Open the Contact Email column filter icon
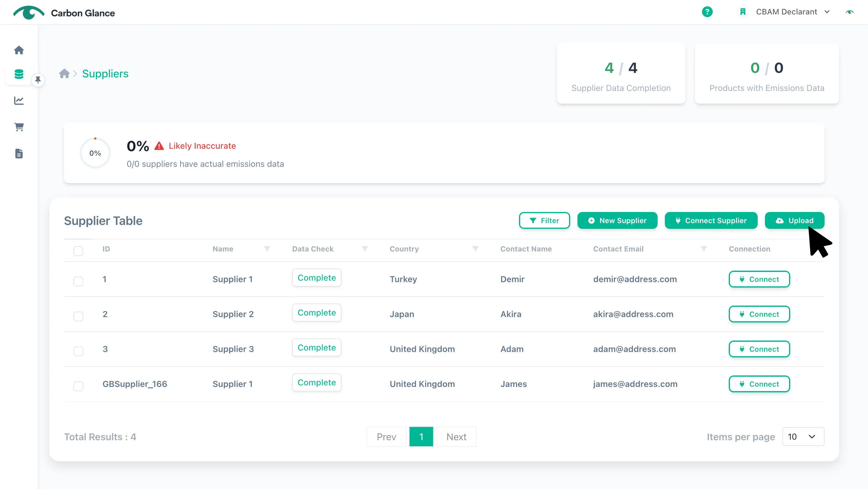 (x=703, y=249)
